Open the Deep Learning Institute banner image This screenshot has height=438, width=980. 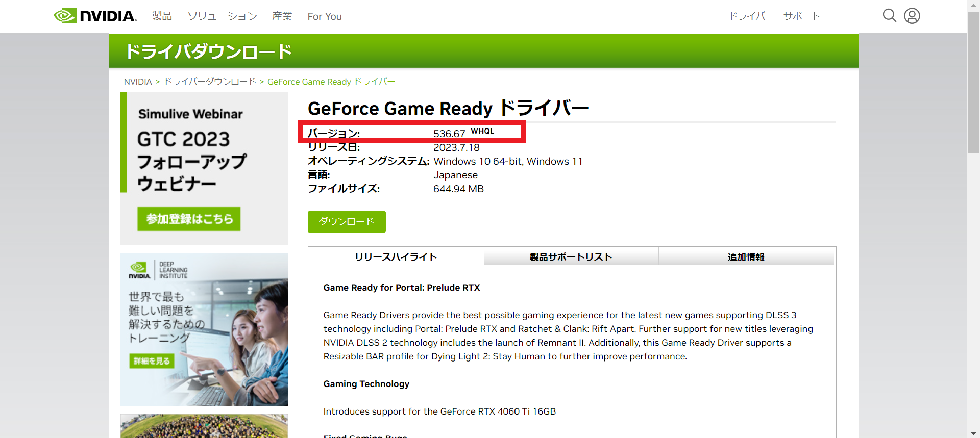[204, 329]
